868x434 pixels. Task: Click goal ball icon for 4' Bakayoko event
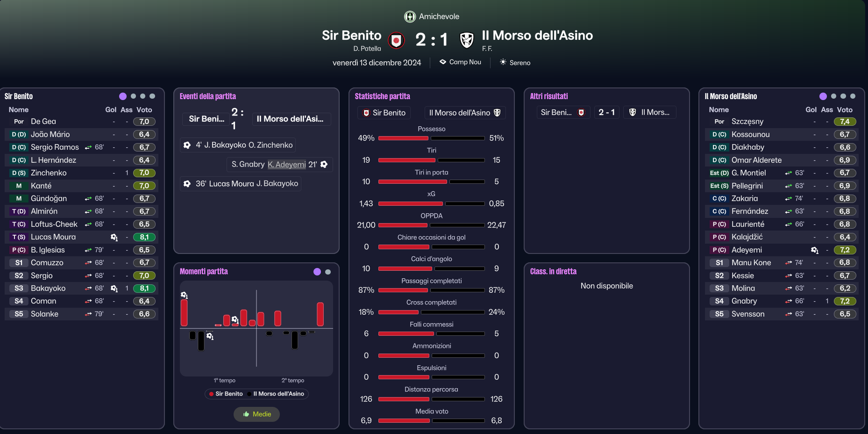pos(187,145)
